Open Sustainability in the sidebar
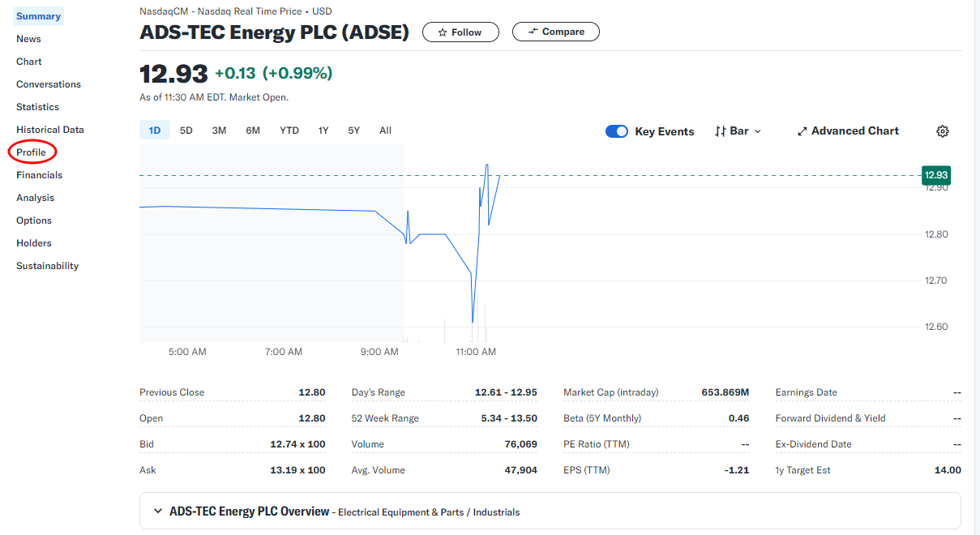 47,266
